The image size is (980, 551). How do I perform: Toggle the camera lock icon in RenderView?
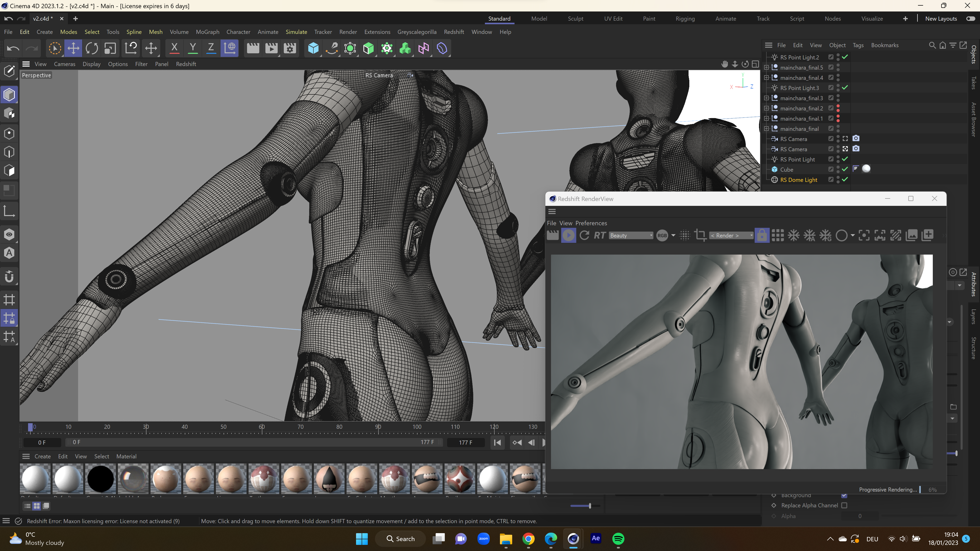(762, 235)
